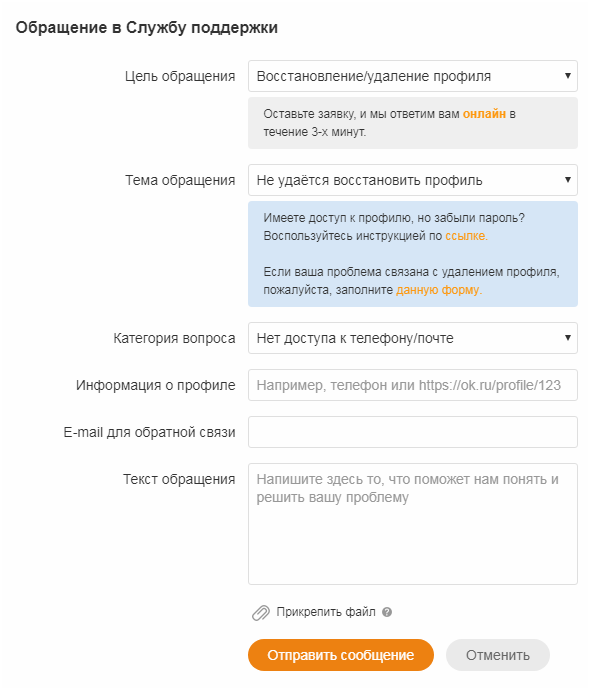Viewport: 590px width, 690px height.
Task: Click arrow of Тема обращения combo box
Action: tap(568, 180)
